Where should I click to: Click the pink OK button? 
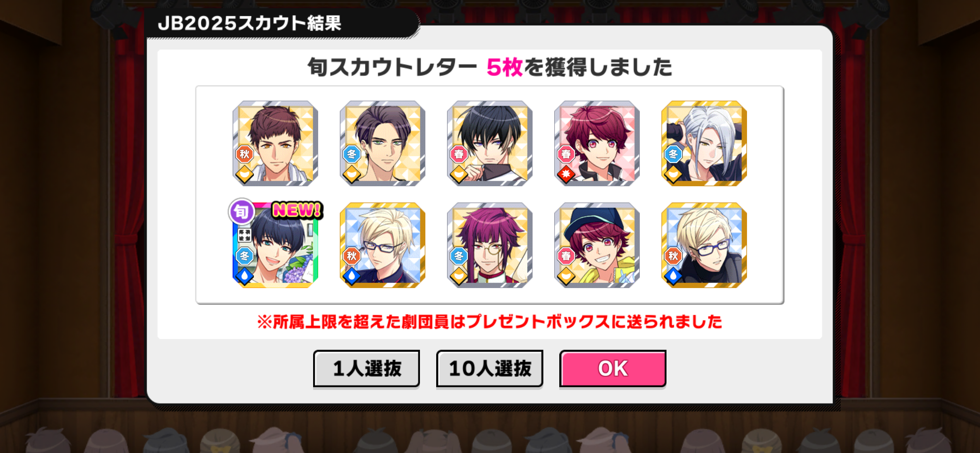click(x=612, y=368)
